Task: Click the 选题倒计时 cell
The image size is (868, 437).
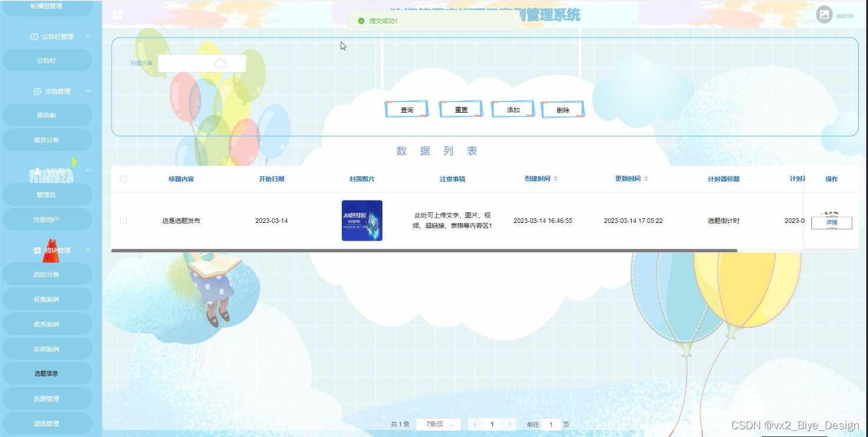Action: pos(724,221)
